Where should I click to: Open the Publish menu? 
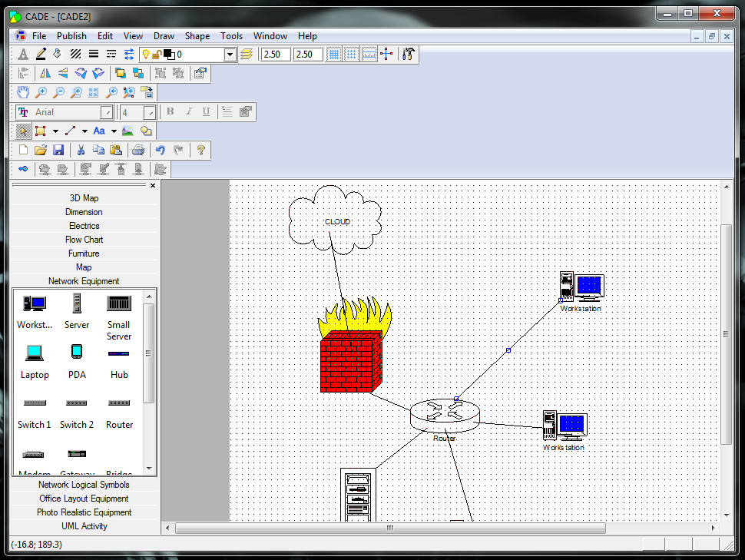click(x=71, y=36)
